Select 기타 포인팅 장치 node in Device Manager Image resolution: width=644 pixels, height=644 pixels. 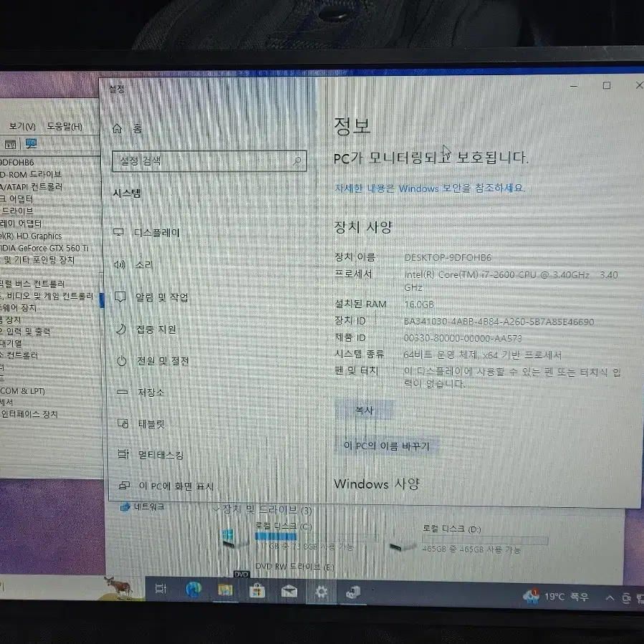[39, 260]
